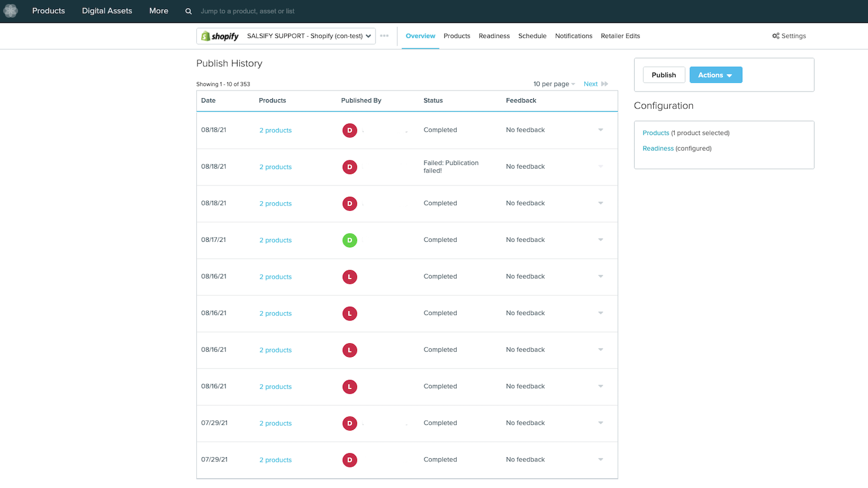Expand the upper 07/29/21 row details
868x488 pixels.
601,423
